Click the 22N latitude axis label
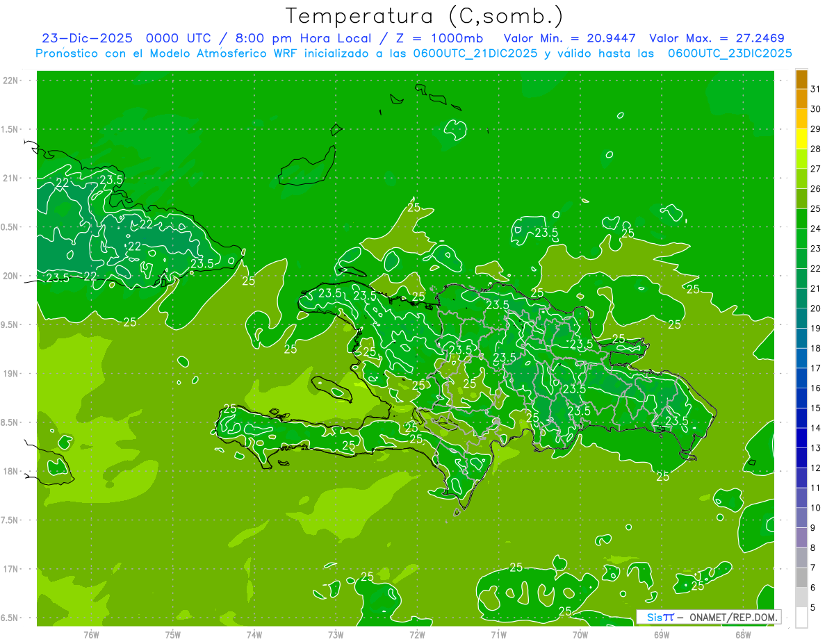 click(x=11, y=81)
